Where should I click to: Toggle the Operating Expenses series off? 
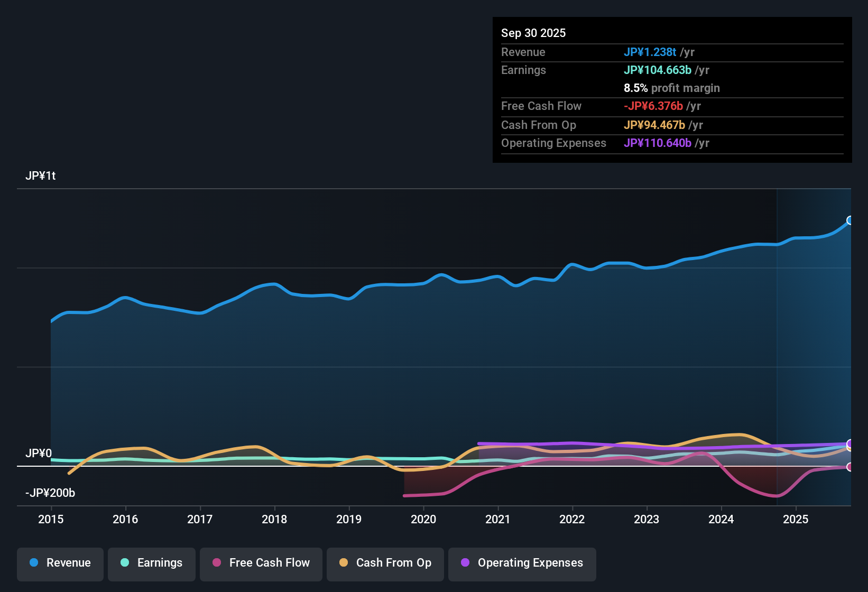(522, 563)
